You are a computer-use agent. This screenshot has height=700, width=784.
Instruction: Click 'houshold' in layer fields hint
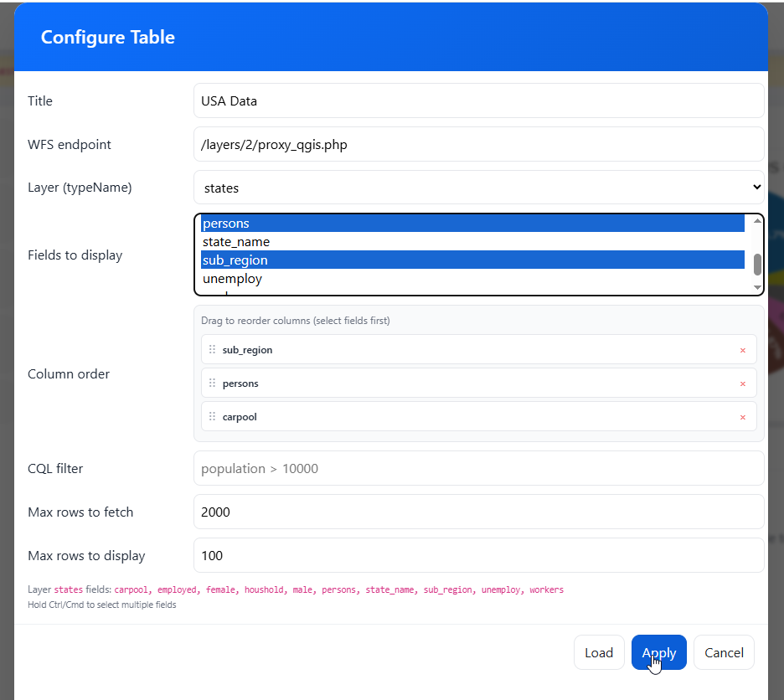click(264, 589)
